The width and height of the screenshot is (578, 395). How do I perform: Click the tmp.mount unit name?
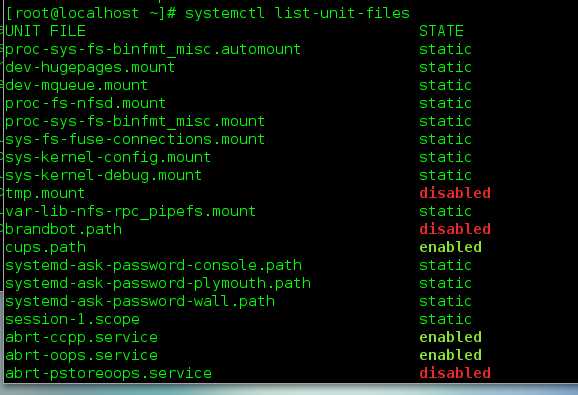45,193
